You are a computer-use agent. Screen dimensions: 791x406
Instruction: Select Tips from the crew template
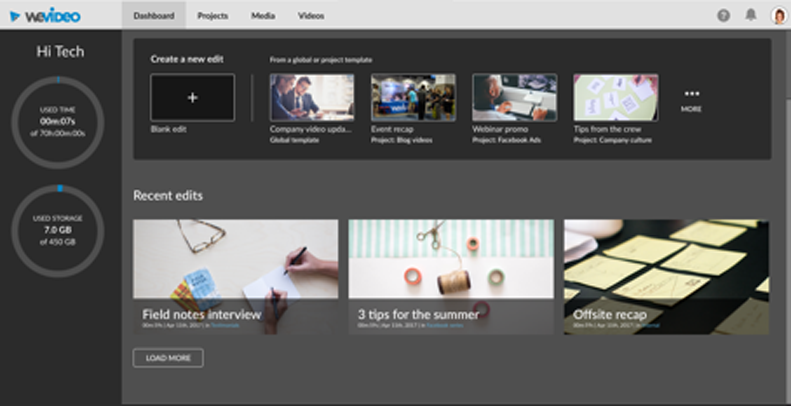tap(615, 98)
